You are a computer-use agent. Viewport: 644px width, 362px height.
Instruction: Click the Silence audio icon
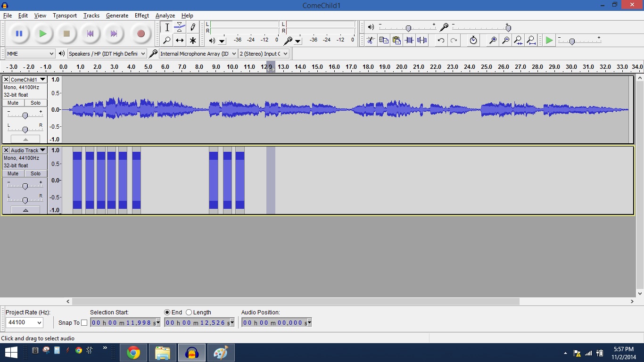tap(422, 41)
